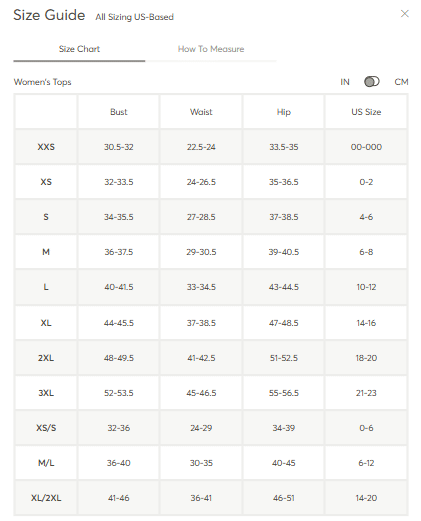Click the XXS size row header
Viewport: 421px width, 521px height.
point(46,147)
